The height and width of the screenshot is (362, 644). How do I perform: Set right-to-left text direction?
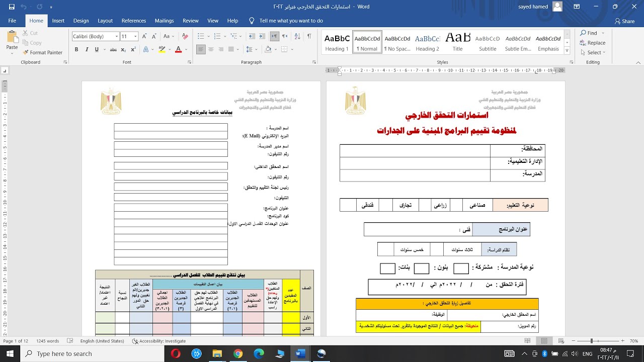click(285, 36)
